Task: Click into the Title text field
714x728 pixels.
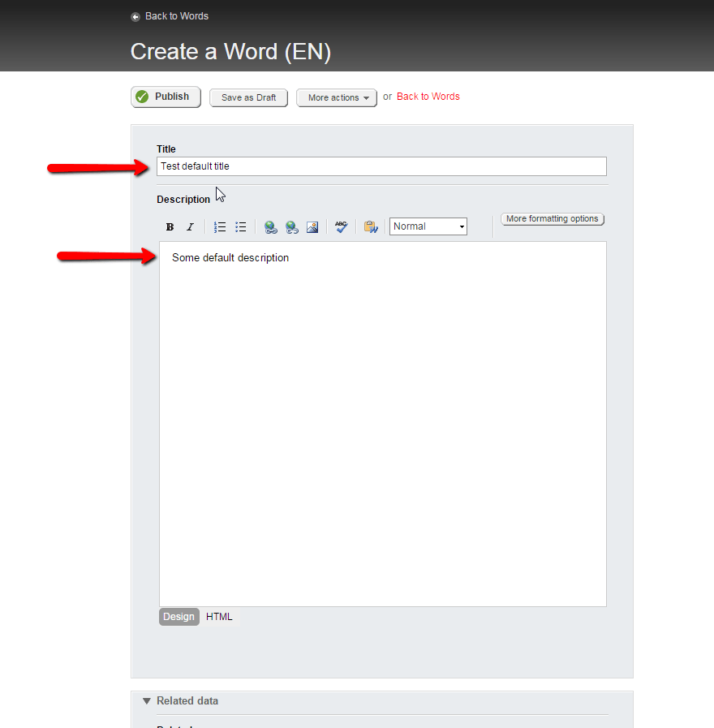Action: [381, 166]
